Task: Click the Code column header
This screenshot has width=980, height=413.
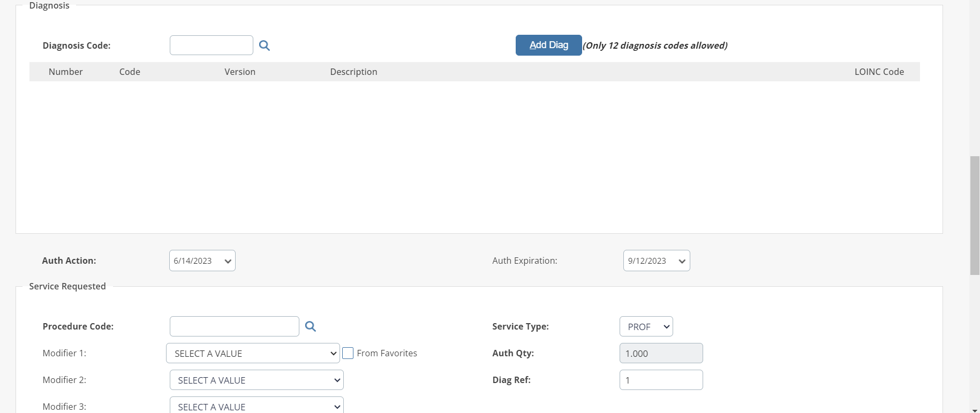Action: pos(130,72)
